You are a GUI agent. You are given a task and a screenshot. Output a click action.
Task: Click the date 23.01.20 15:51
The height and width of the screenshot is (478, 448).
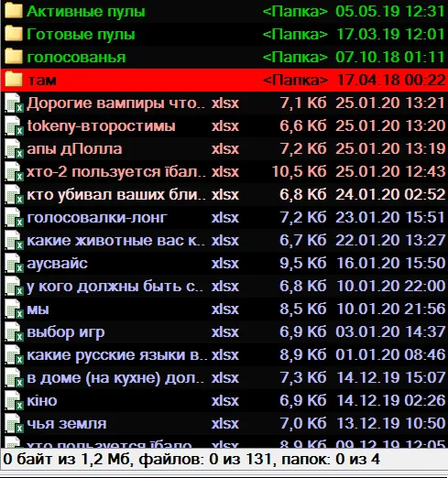[390, 217]
